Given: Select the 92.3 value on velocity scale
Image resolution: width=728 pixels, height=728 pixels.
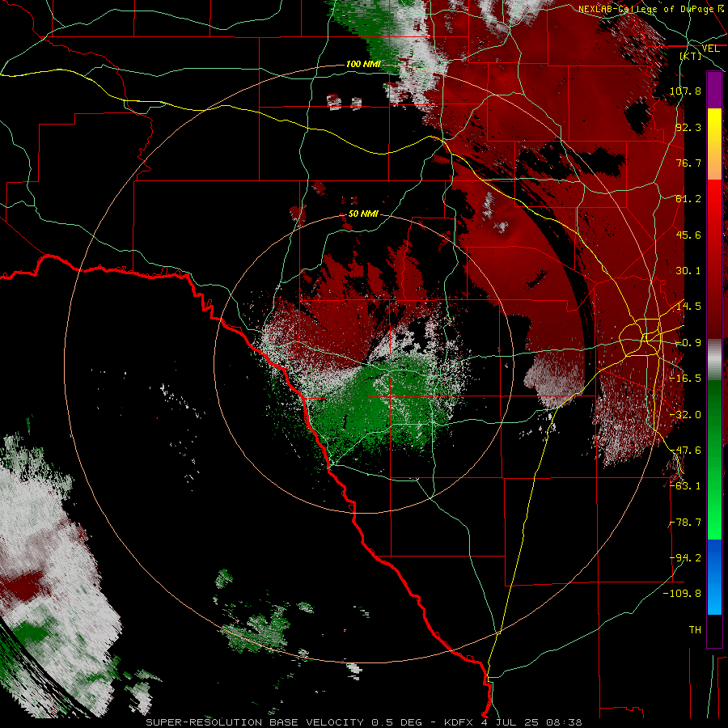Looking at the screenshot, I should (x=688, y=127).
